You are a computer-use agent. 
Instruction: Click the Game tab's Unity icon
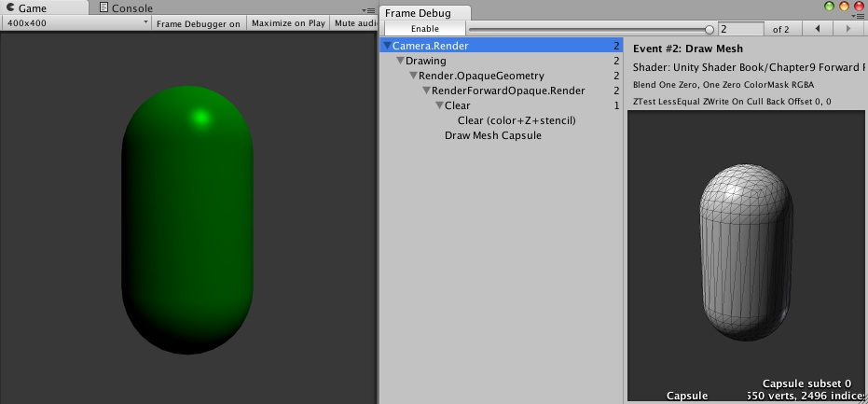10,7
